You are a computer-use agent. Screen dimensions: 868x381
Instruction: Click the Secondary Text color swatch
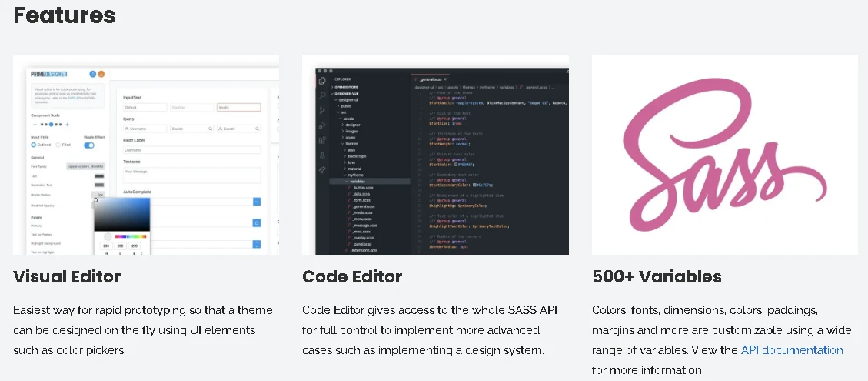tap(98, 185)
